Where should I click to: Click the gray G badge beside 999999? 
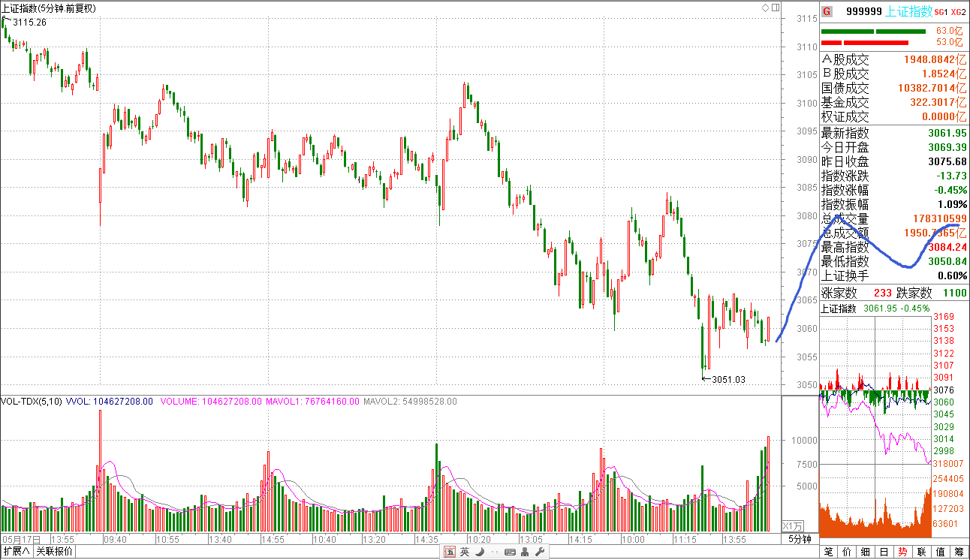pos(827,11)
